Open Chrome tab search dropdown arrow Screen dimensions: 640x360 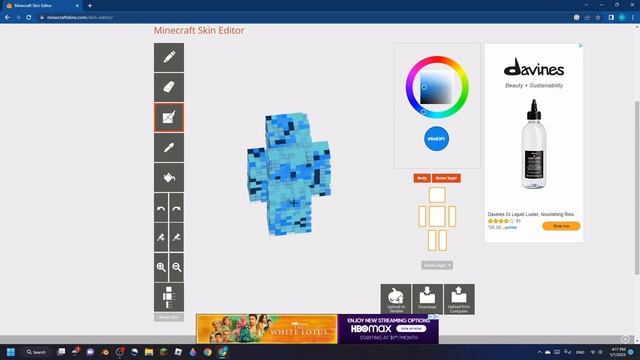[586, 5]
